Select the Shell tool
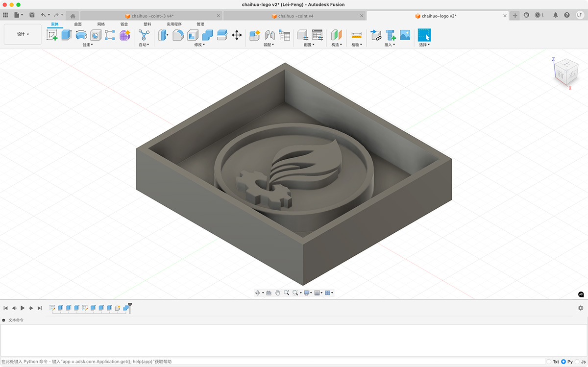 coord(193,35)
